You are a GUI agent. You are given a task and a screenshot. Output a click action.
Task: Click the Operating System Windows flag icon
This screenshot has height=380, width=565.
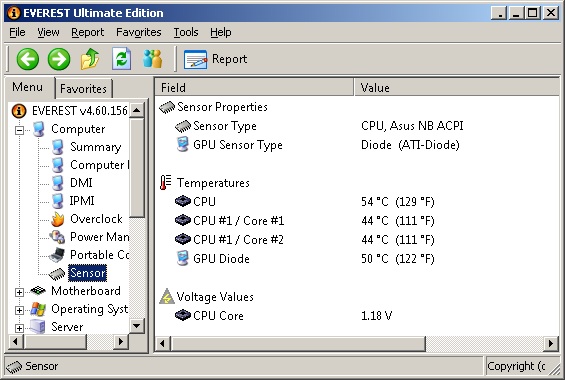(38, 309)
